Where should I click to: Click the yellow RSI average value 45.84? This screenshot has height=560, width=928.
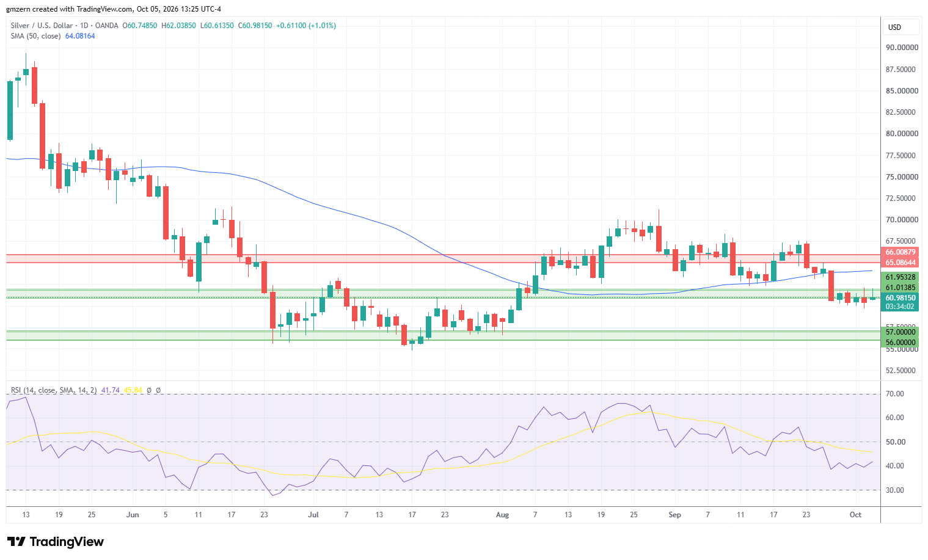click(x=133, y=390)
